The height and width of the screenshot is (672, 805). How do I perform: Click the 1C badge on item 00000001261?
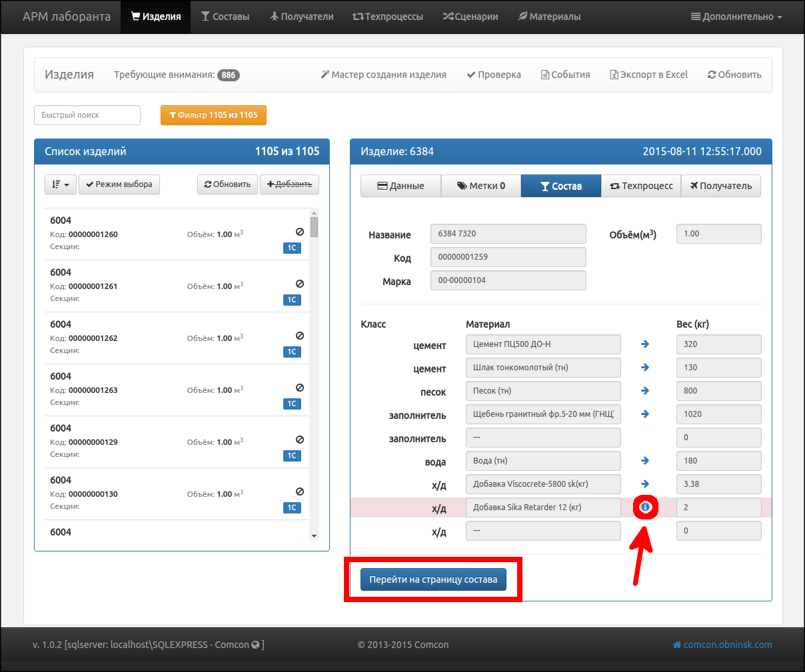click(x=292, y=300)
